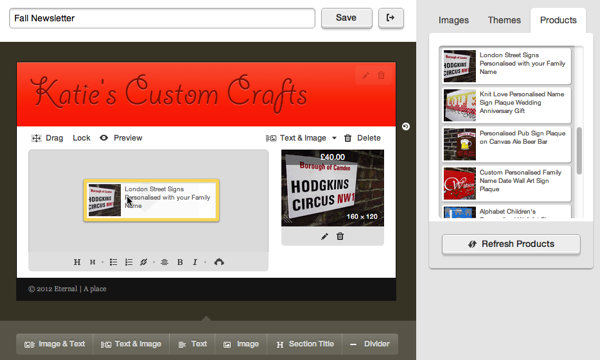Switch to the Images tab
600x360 pixels.
pyautogui.click(x=453, y=20)
